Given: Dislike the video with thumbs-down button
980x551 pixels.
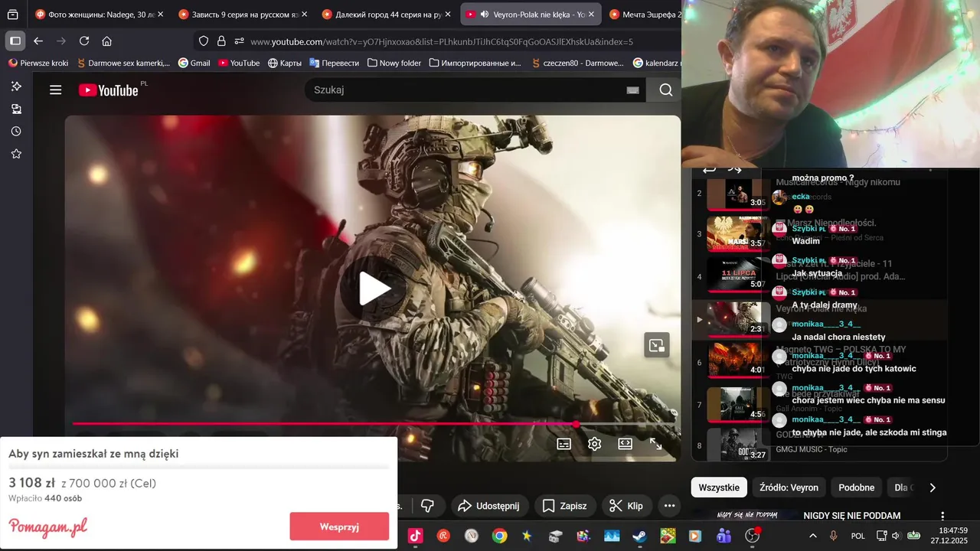Looking at the screenshot, I should pyautogui.click(x=428, y=506).
